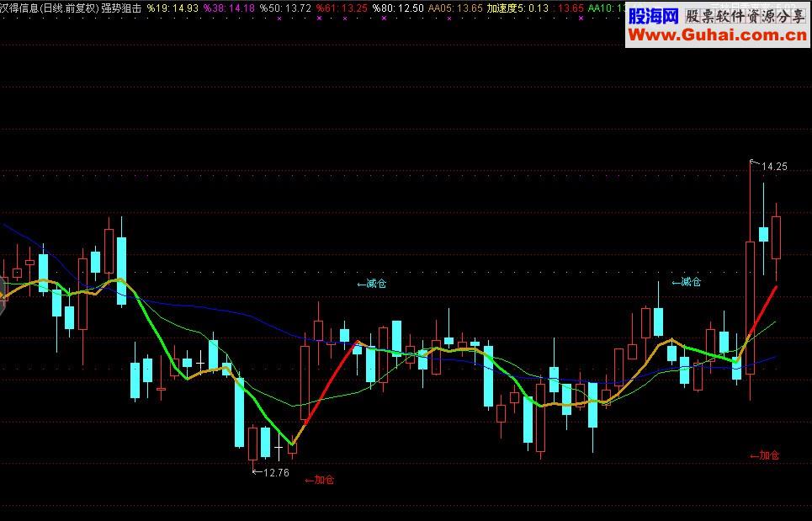Click the 减仓 signal above the first red line

pyautogui.click(x=372, y=284)
